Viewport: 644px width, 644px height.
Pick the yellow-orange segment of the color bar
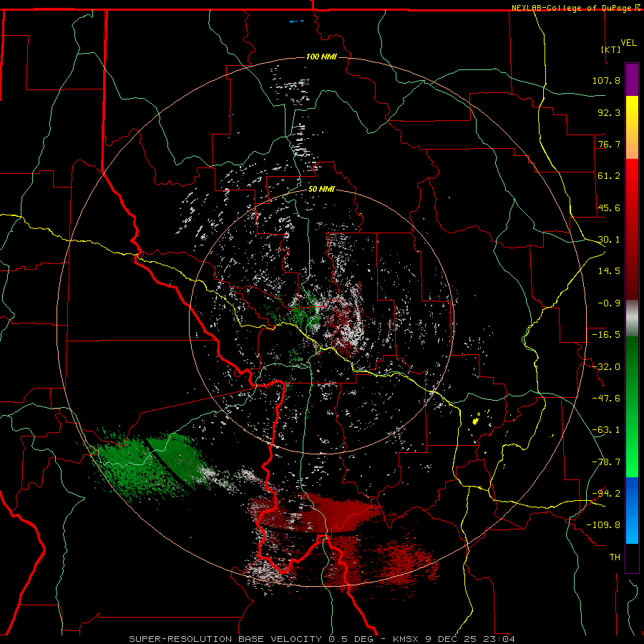point(632,127)
